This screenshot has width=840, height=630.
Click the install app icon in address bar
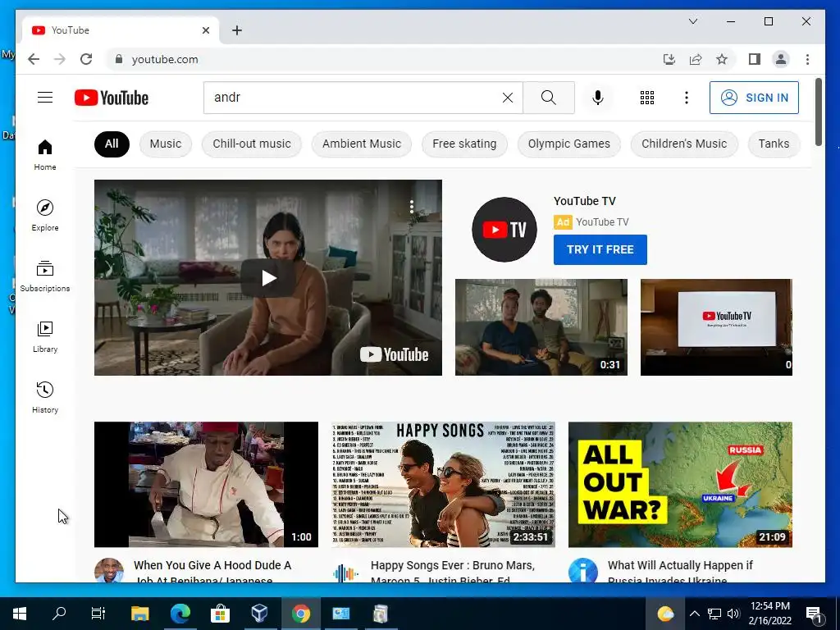[x=669, y=59]
